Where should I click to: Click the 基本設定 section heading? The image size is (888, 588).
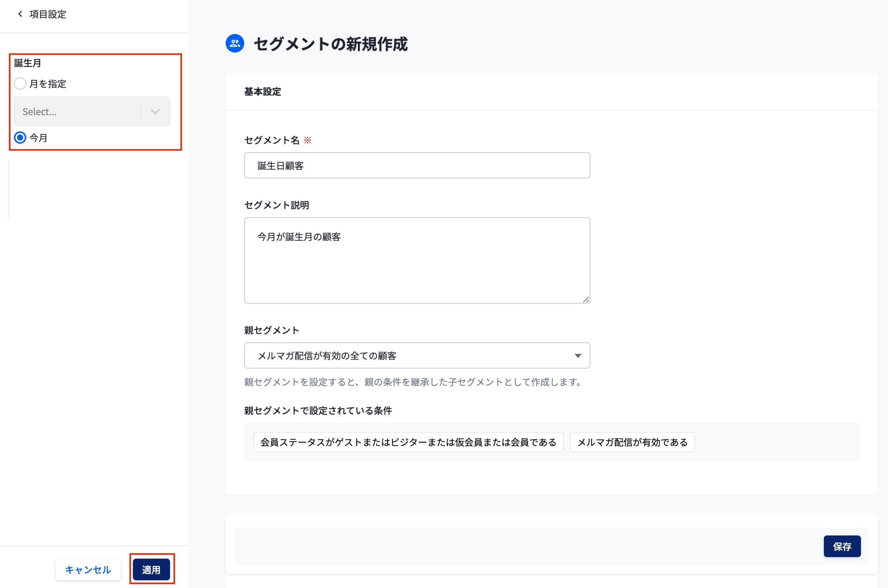262,92
